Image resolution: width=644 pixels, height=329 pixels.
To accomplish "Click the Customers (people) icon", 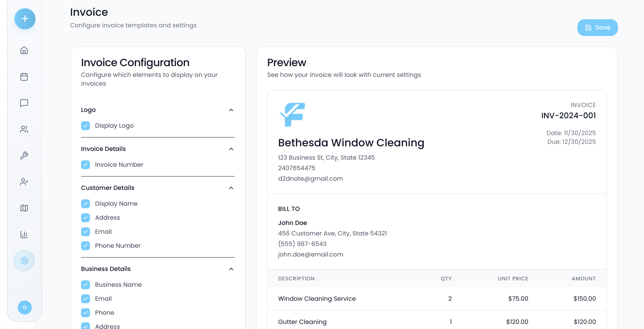I will [24, 129].
